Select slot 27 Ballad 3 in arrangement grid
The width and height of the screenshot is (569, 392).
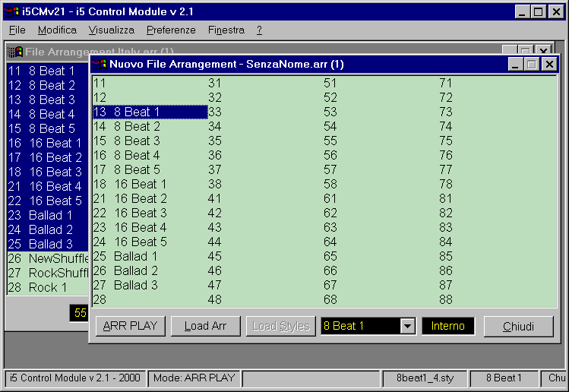point(136,285)
